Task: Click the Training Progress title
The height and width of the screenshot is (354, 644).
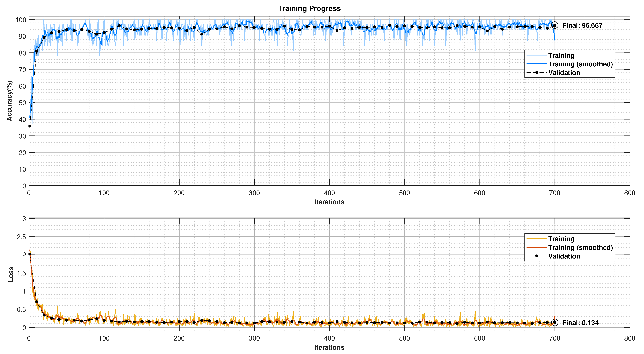Action: click(309, 8)
